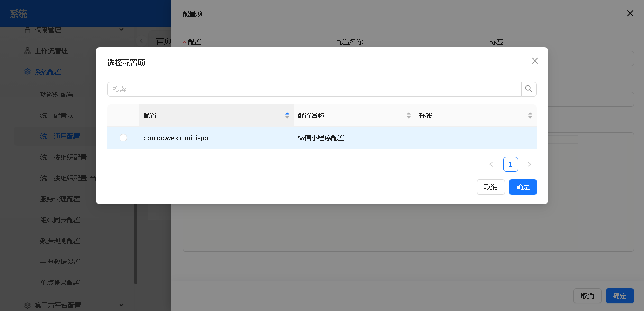Close the 配置项 drawer with X icon

630,13
